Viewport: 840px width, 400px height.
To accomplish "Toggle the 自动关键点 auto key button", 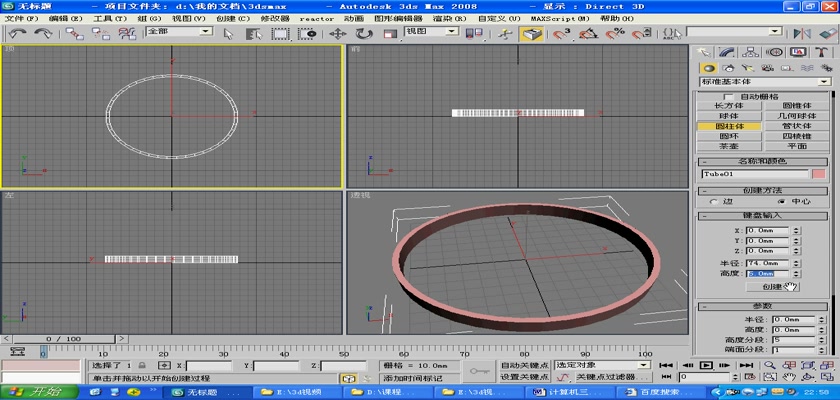I will coord(524,365).
